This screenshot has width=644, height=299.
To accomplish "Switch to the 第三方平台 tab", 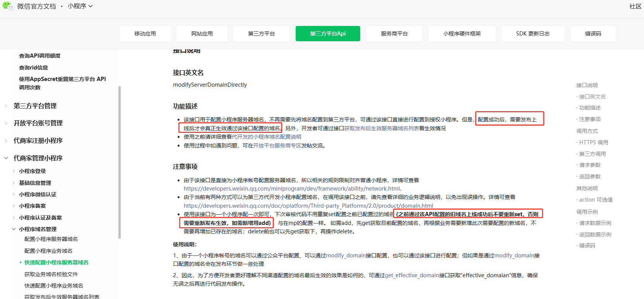I will point(262,34).
